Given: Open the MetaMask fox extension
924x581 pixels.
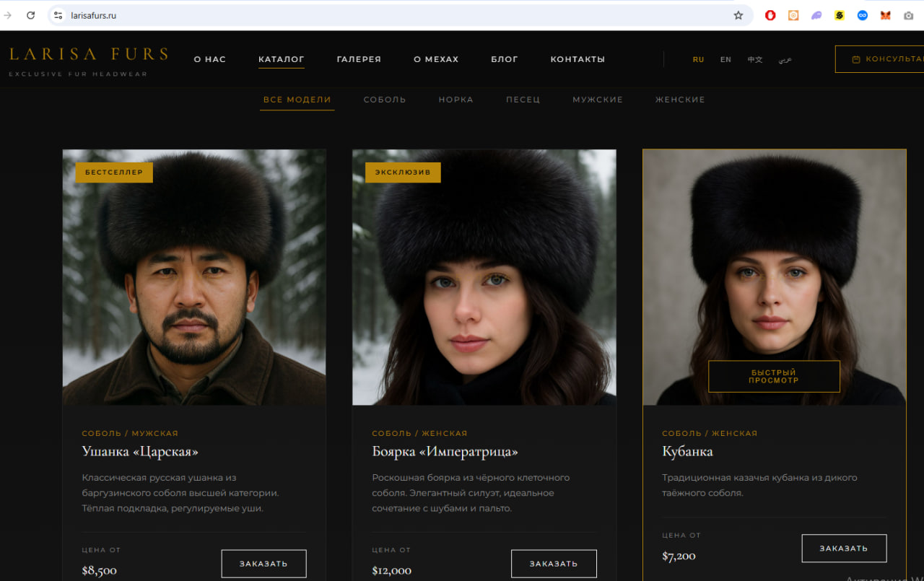Looking at the screenshot, I should click(x=885, y=15).
